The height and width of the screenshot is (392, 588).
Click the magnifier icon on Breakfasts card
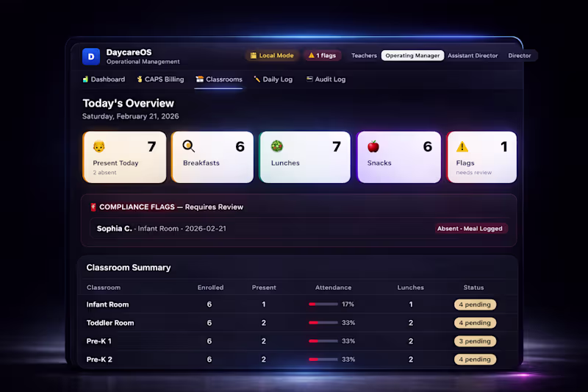point(188,146)
